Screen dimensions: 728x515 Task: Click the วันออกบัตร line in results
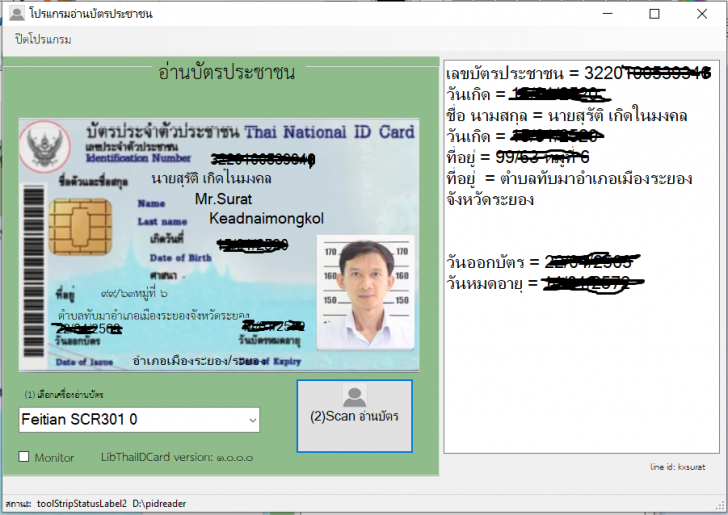click(543, 262)
